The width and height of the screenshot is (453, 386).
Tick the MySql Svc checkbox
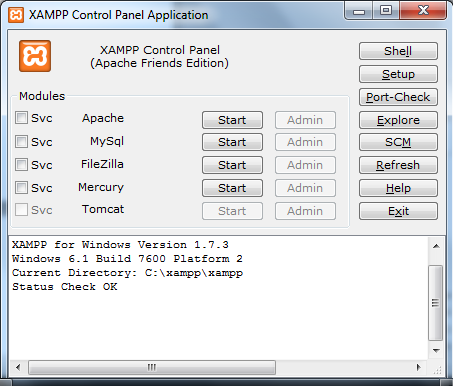21,141
